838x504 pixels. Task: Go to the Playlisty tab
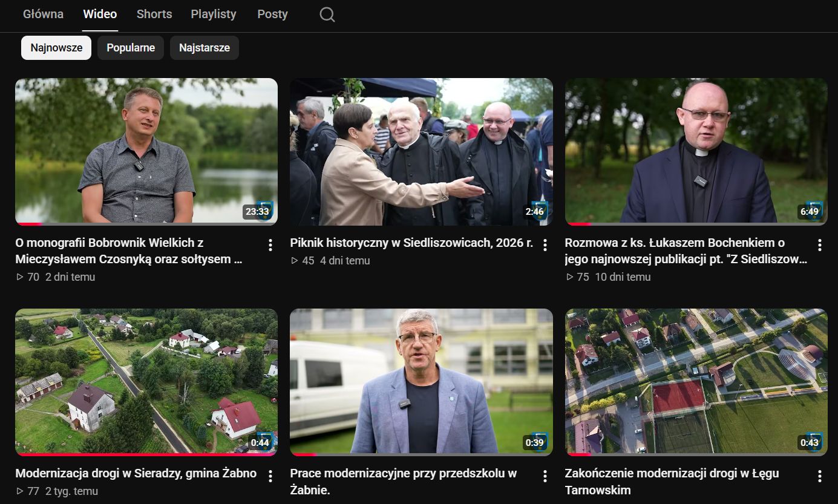click(x=214, y=14)
